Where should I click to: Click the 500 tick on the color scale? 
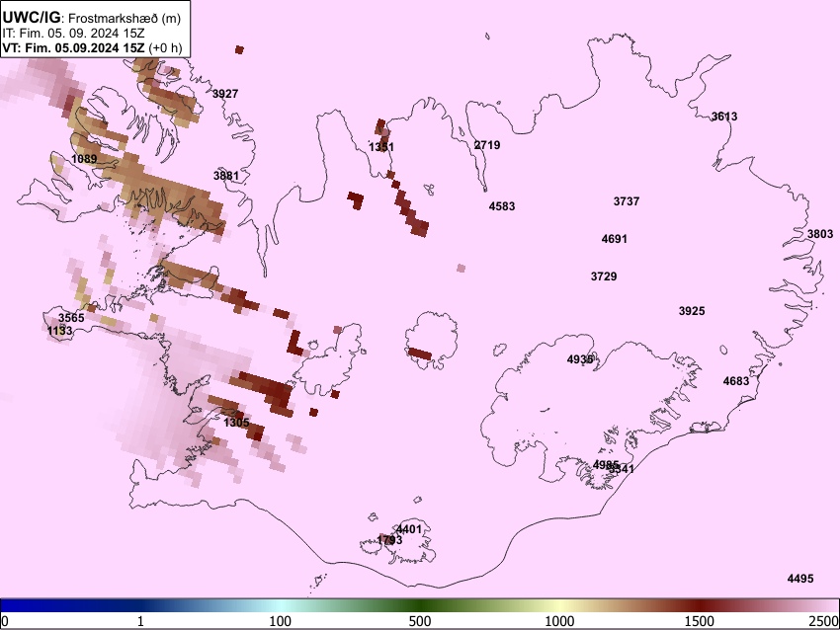420,621
